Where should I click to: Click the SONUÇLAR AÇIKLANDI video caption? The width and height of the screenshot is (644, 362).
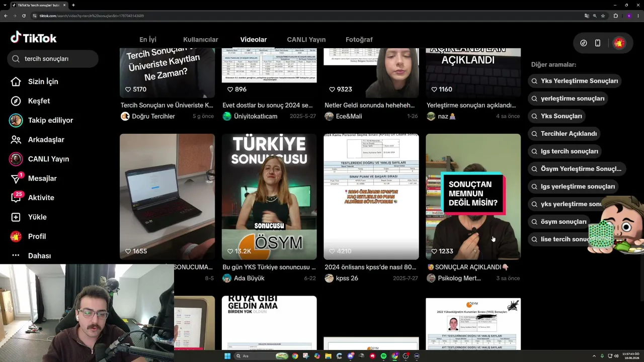point(468,267)
